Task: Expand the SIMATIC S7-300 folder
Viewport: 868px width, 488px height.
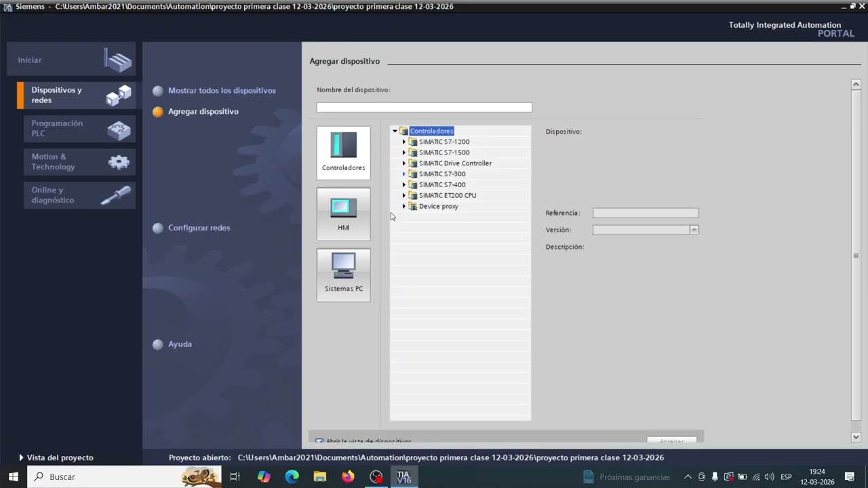Action: pos(404,174)
